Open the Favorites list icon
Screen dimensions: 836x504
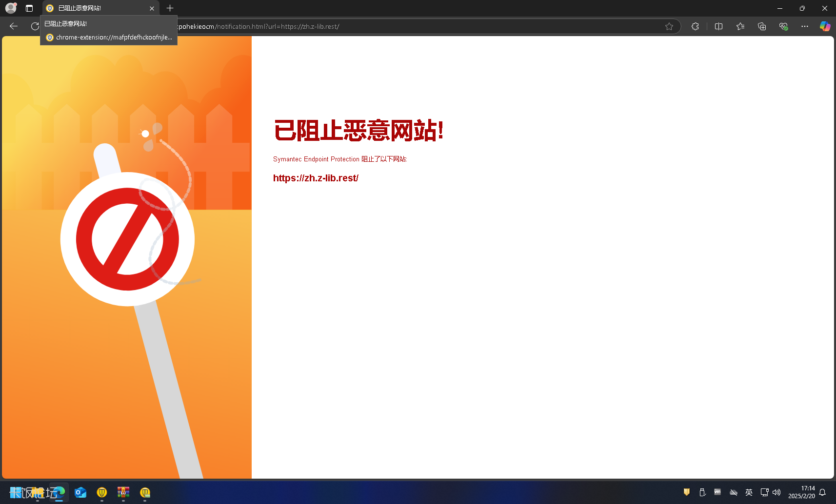click(x=740, y=26)
